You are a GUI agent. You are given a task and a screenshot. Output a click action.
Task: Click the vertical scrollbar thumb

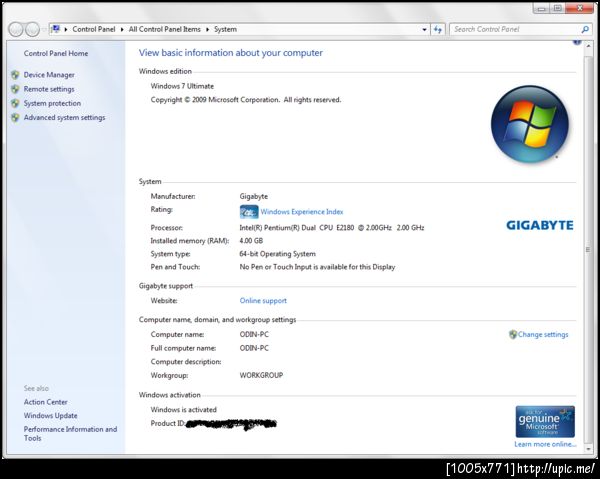tap(588, 249)
